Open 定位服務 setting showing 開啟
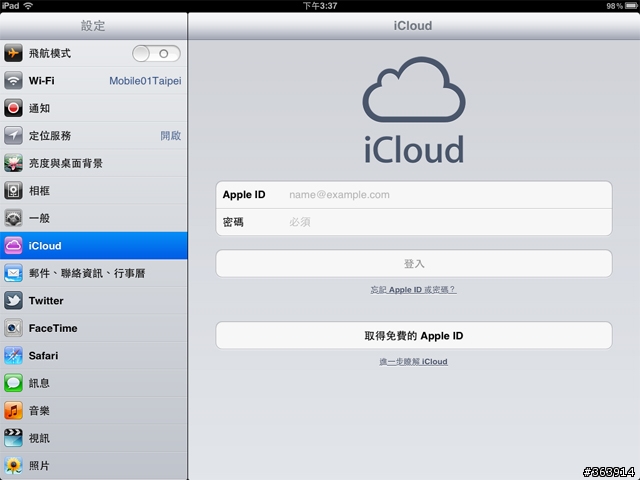 [93, 136]
